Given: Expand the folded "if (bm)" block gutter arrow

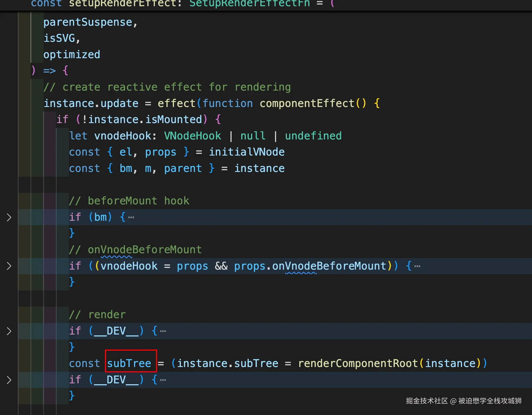Looking at the screenshot, I should pos(9,217).
